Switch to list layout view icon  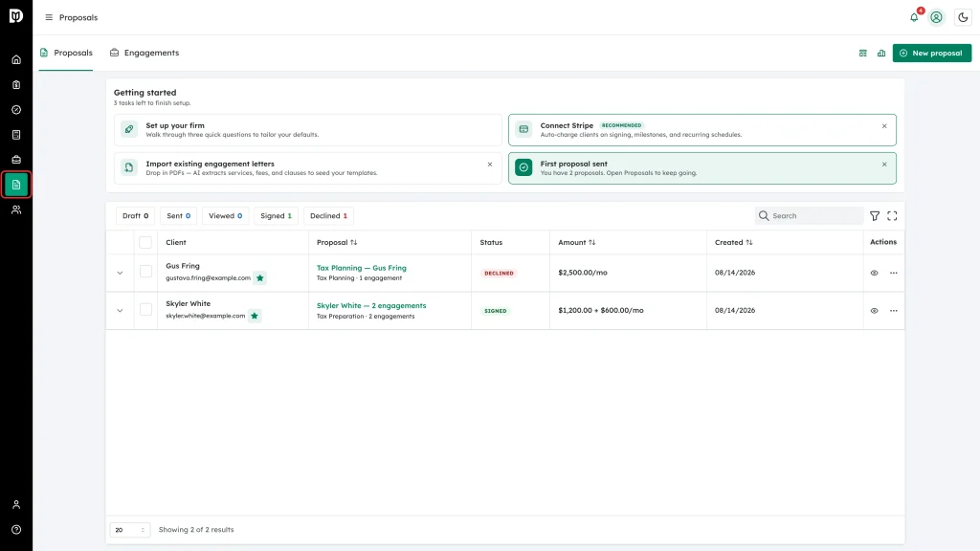tap(863, 54)
